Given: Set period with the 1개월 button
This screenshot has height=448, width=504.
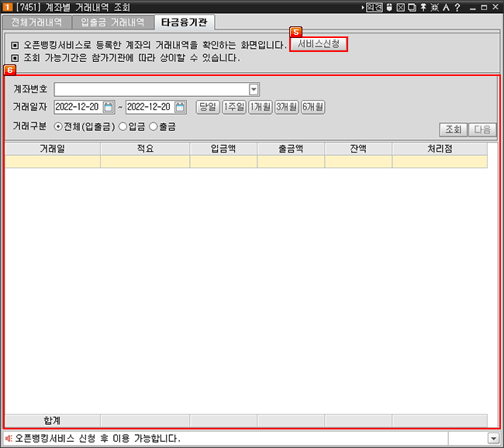Looking at the screenshot, I should point(260,107).
